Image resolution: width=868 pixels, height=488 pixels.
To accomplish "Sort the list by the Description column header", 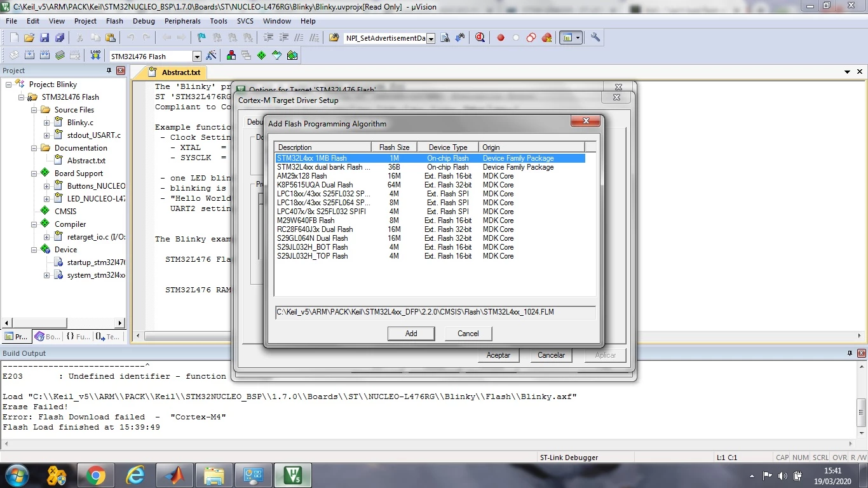I will point(323,147).
